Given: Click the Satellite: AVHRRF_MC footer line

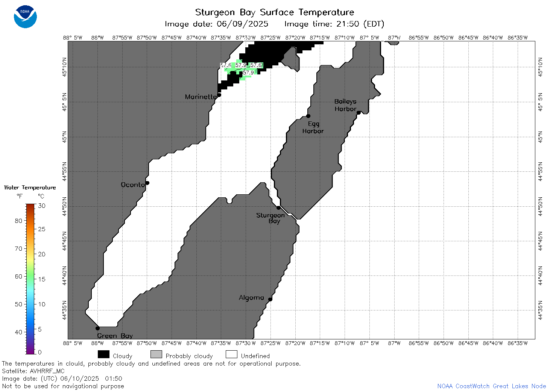Looking at the screenshot, I should point(33,371).
